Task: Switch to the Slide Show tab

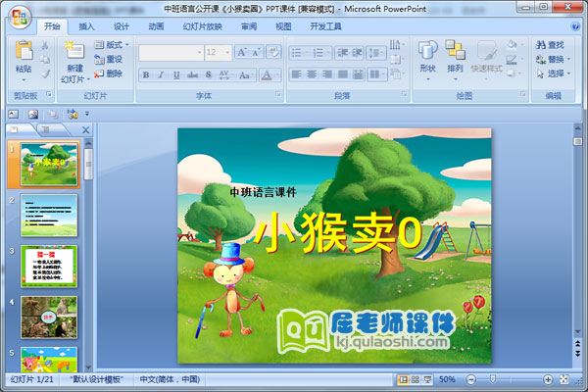Action: (x=203, y=26)
